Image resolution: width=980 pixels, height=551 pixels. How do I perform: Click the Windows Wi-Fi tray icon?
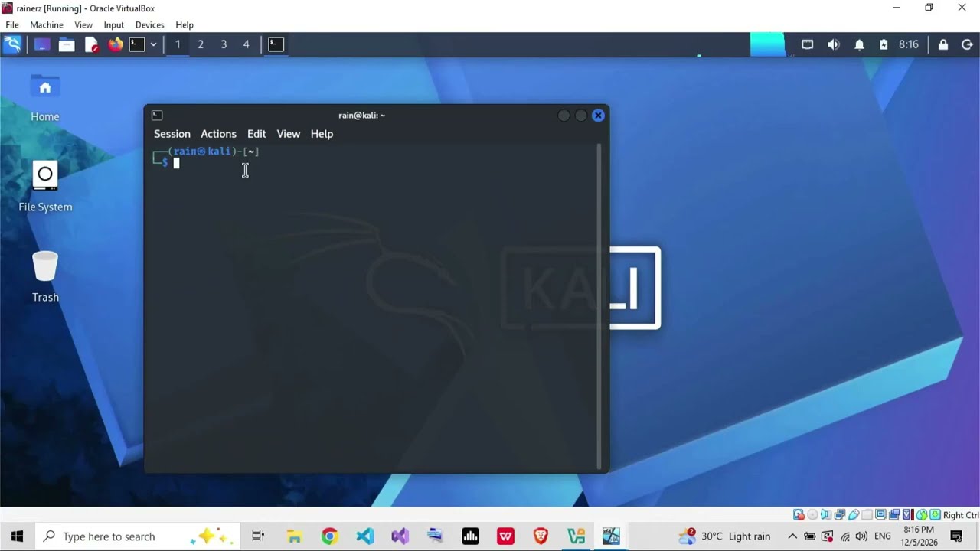[845, 536]
